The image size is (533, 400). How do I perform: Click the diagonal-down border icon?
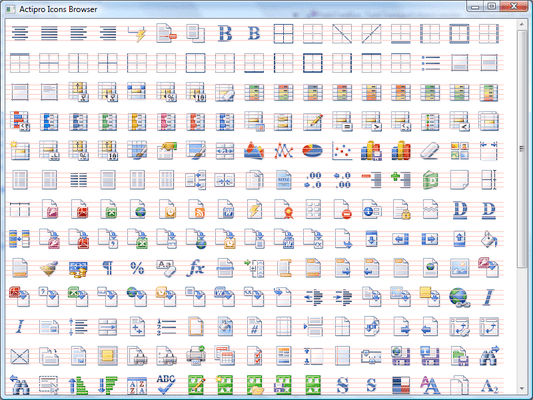pos(342,34)
